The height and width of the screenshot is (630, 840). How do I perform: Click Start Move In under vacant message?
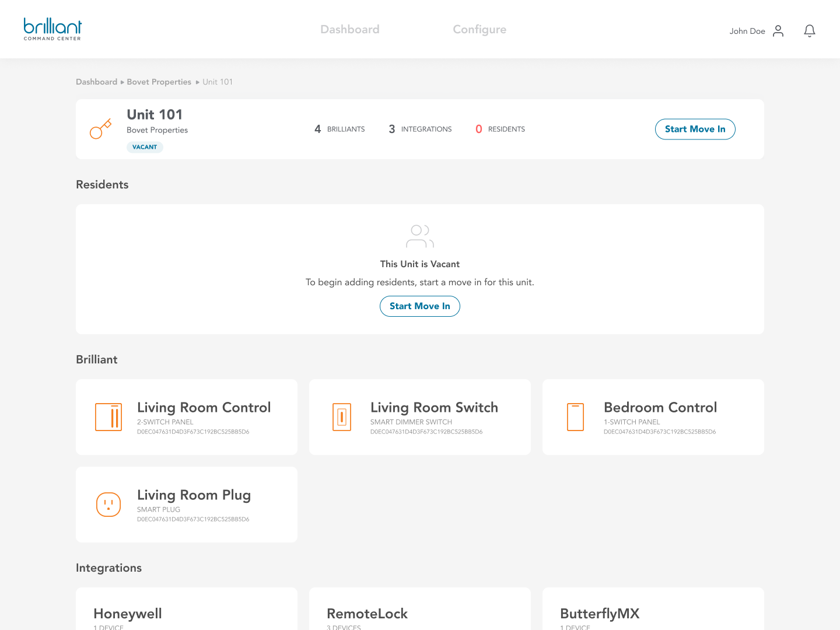420,306
